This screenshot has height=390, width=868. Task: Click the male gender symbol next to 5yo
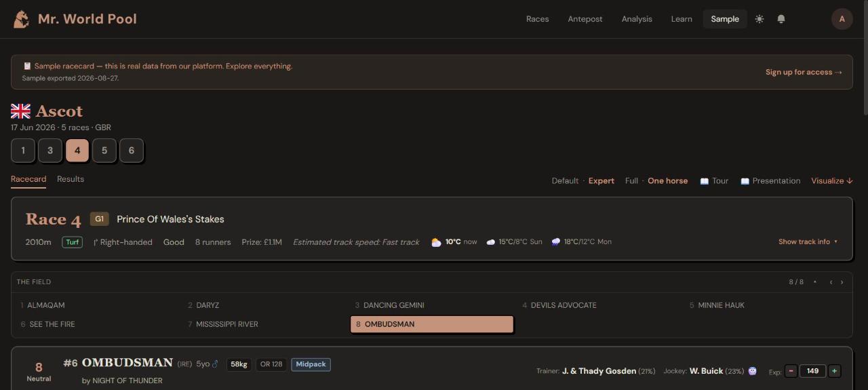(216, 364)
